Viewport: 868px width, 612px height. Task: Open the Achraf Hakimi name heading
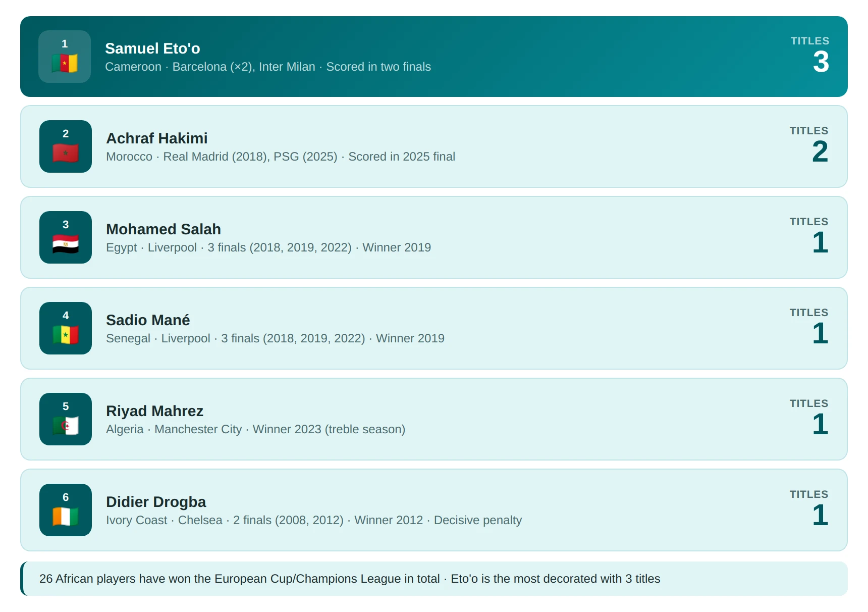click(156, 138)
